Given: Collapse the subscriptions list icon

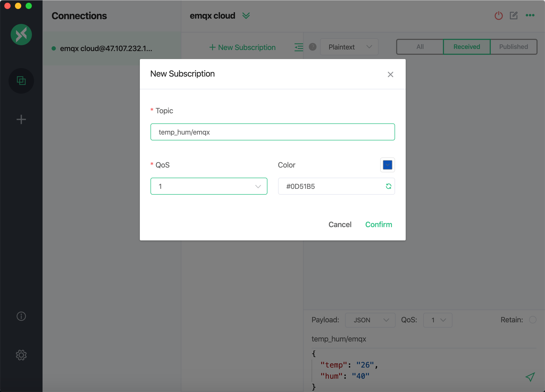Looking at the screenshot, I should click(x=299, y=47).
